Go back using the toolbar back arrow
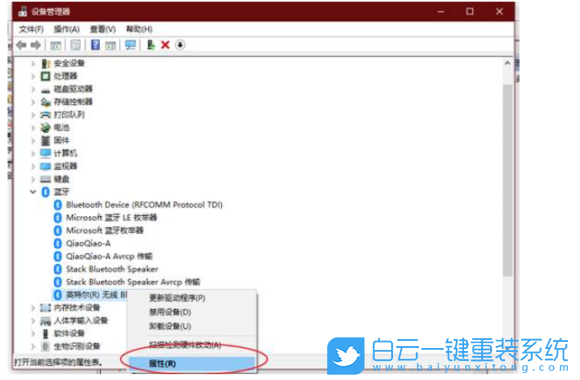Image resolution: width=580 pixels, height=380 pixels. [21, 45]
